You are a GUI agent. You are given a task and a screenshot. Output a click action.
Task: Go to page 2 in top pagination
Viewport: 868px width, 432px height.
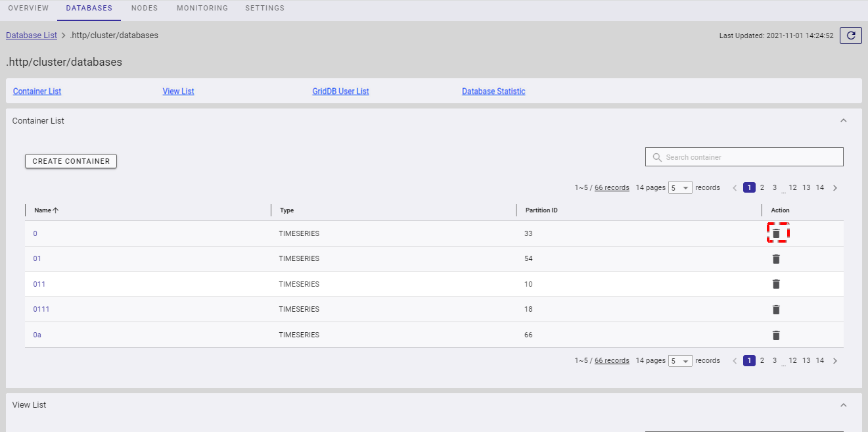point(762,188)
